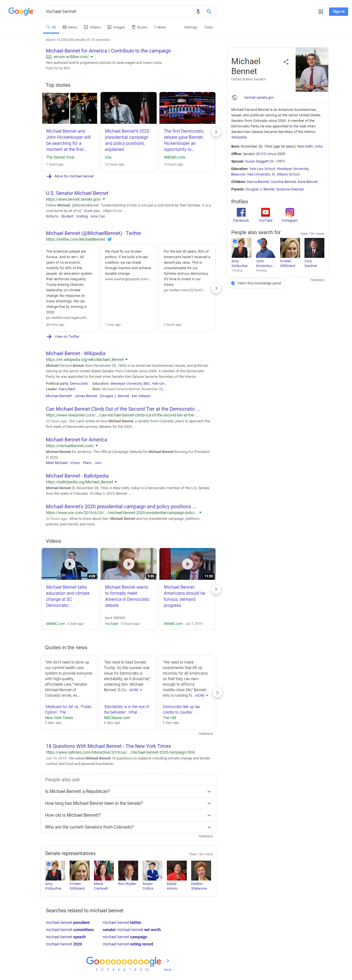Click the globe icon beside bennet.senate.gov

point(235,97)
